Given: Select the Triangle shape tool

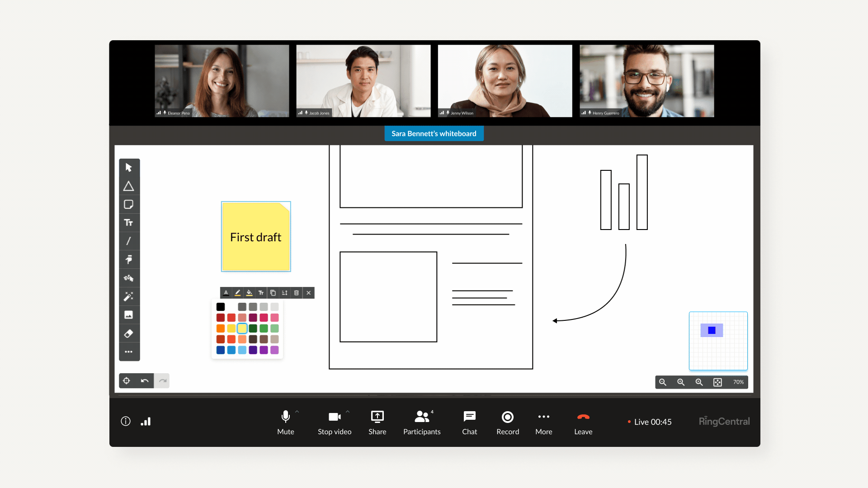Looking at the screenshot, I should [129, 185].
